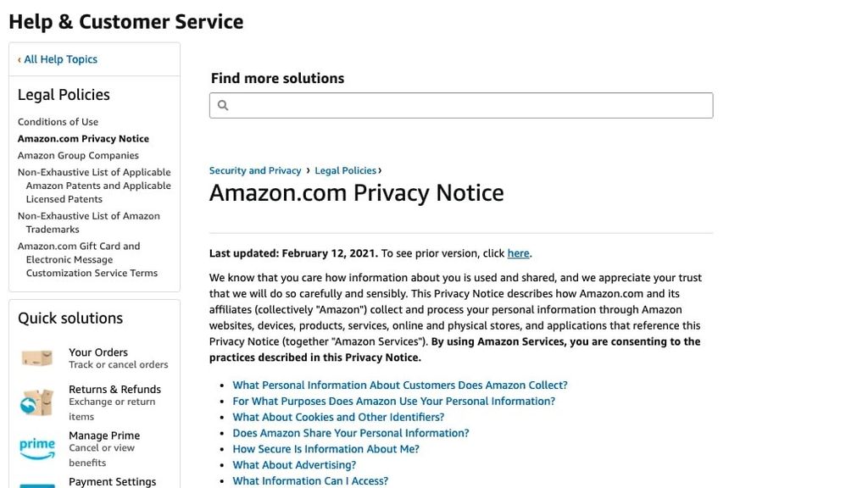Select the prime logo under Quick solutions

coord(36,448)
